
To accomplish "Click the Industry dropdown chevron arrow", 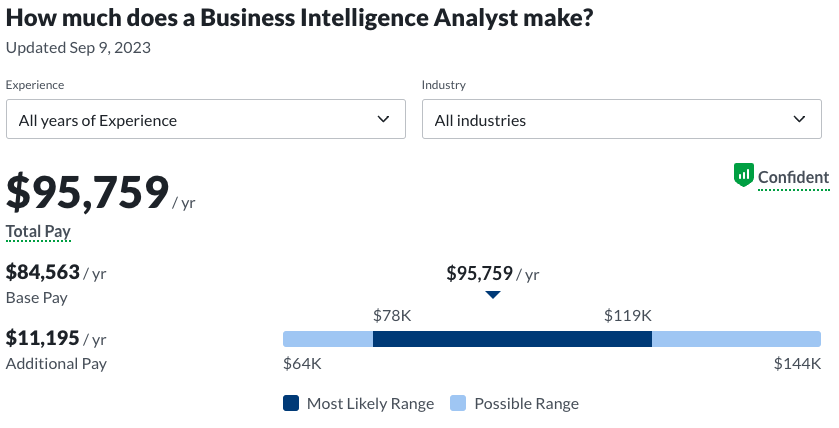I will (799, 119).
